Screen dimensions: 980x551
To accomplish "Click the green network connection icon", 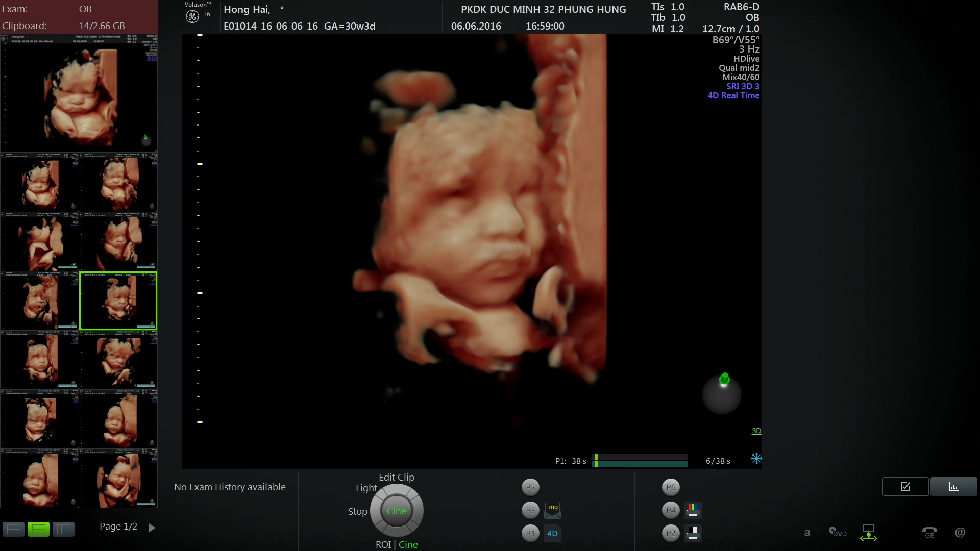I will [x=868, y=533].
